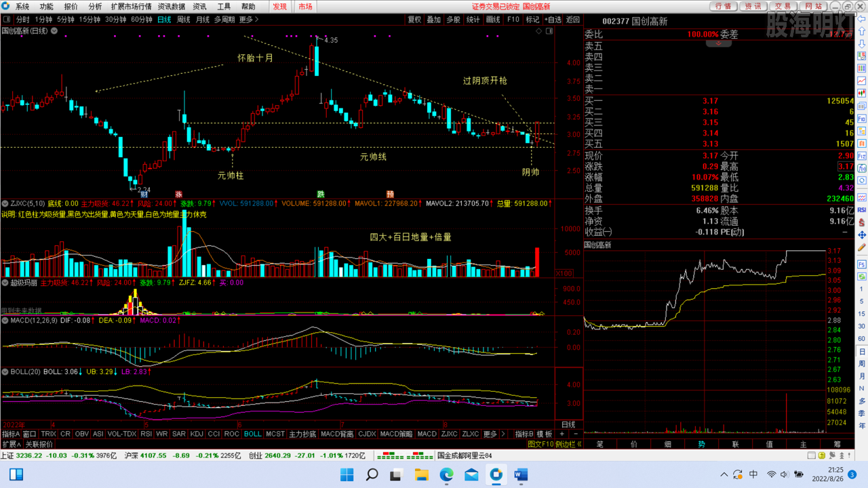The image size is (868, 488).
Task: Click the 关联报价 tab
Action: 39,445
